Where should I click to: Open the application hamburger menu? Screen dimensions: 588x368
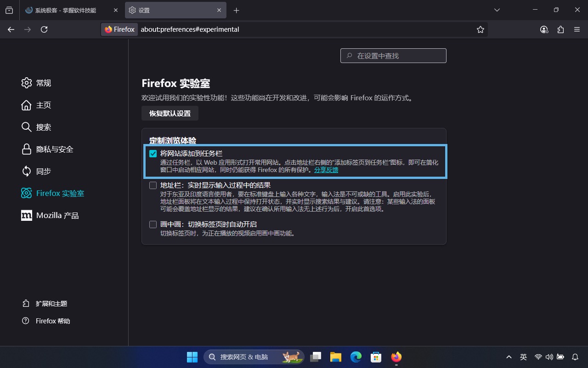577,29
